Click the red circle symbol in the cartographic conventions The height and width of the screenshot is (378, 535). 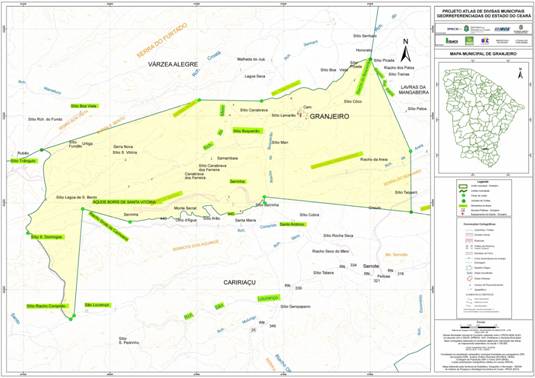pyautogui.click(x=468, y=279)
